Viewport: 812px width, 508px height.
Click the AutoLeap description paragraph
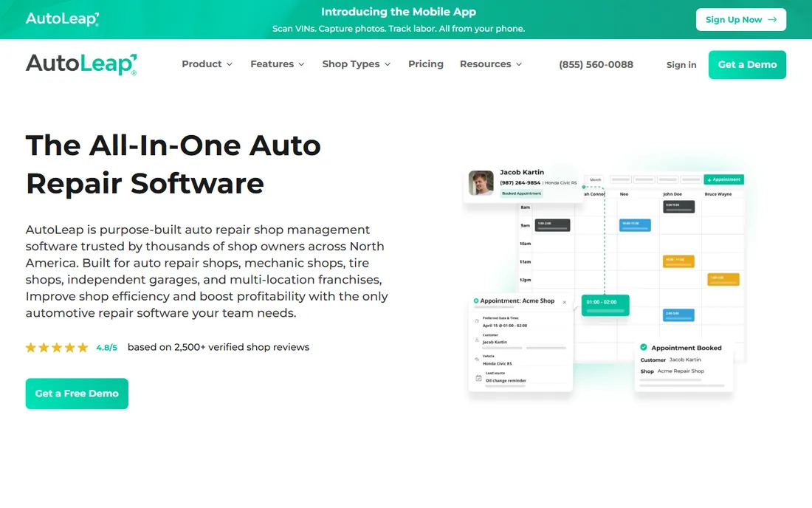tap(207, 271)
